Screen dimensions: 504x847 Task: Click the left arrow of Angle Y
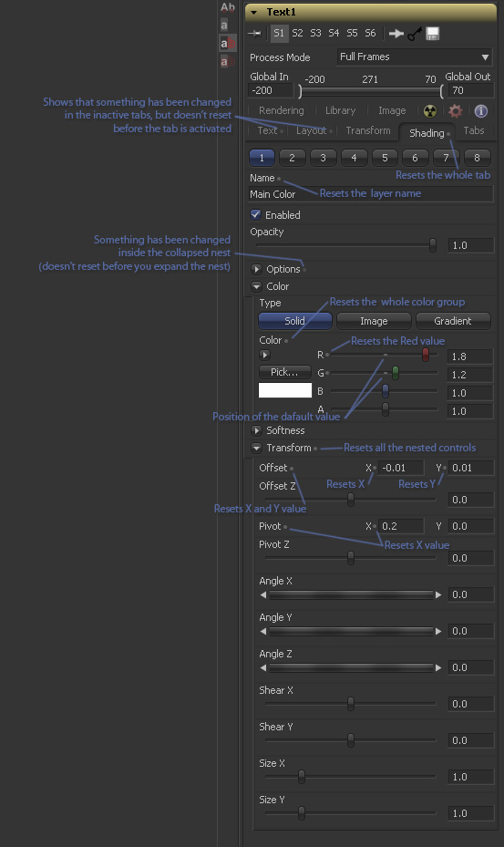[263, 631]
